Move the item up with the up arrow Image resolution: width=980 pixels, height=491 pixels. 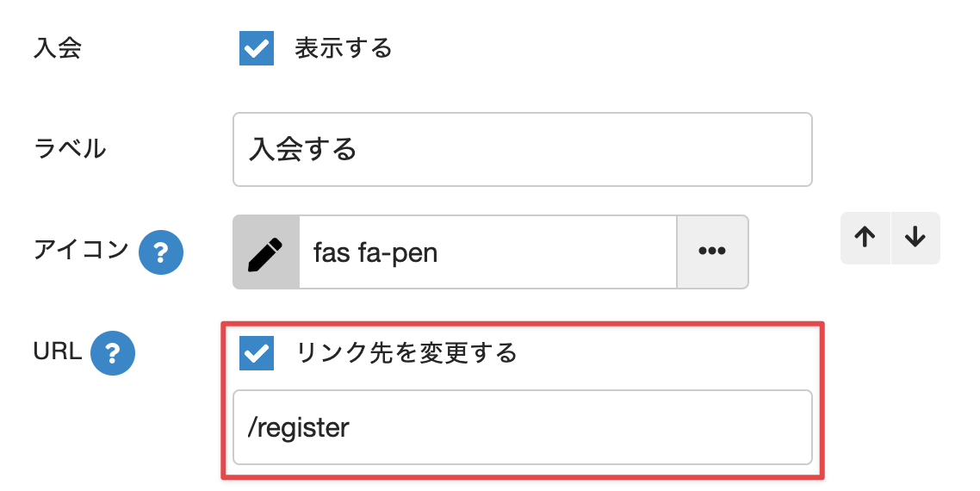865,239
